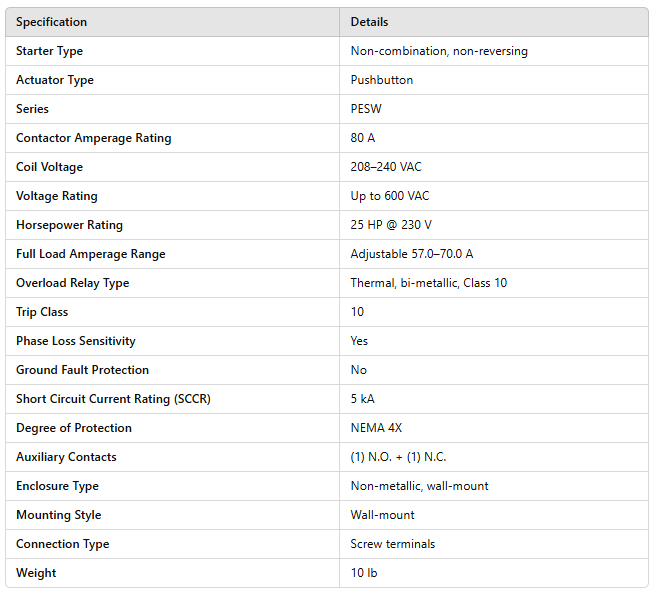Click the Non-metallic, wall-mount enclosure value
This screenshot has width=658, height=595.
(419, 486)
